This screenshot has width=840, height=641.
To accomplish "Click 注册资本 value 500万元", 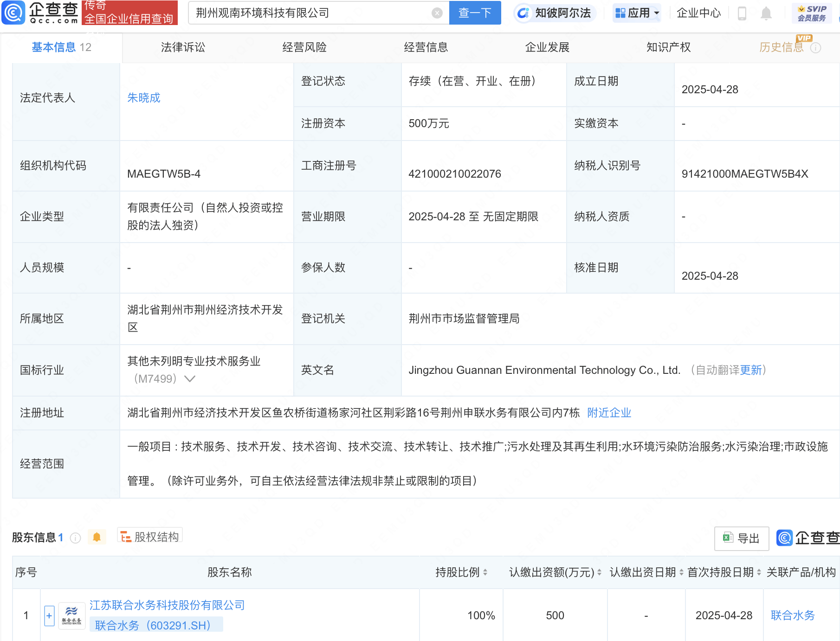I will (429, 123).
